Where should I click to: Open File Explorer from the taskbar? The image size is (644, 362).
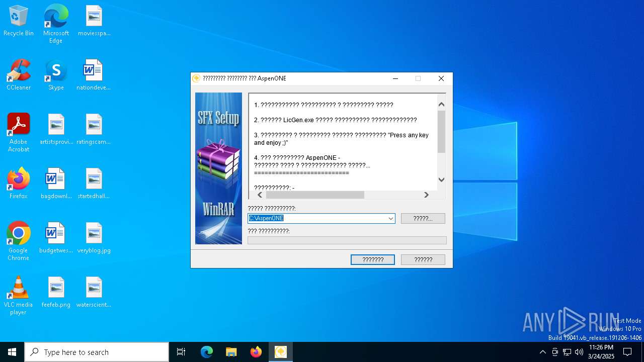[231, 352]
